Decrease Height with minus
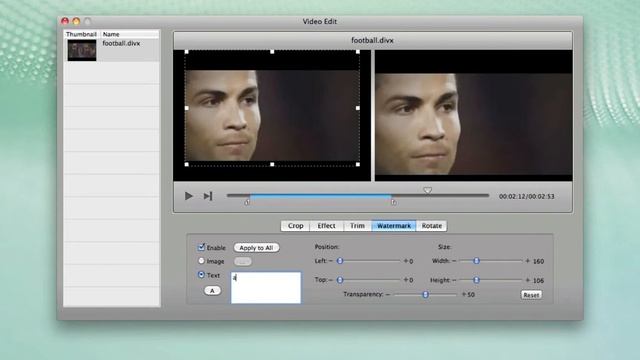The width and height of the screenshot is (640, 360). pos(454,280)
